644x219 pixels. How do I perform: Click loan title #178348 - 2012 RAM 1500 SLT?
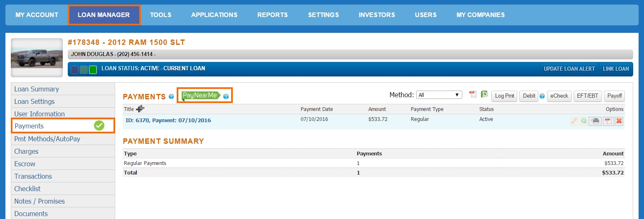(x=126, y=42)
